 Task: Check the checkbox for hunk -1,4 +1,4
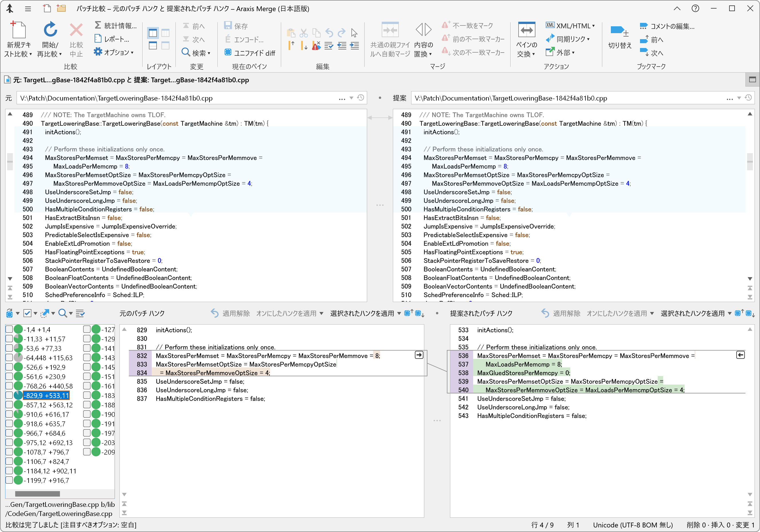coord(9,329)
